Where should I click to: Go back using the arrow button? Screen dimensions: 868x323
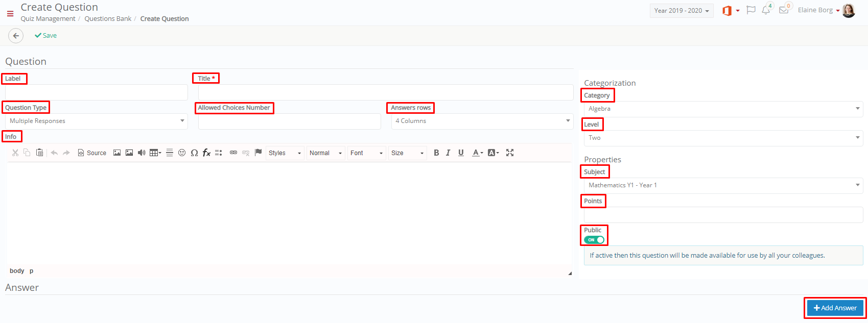(16, 36)
